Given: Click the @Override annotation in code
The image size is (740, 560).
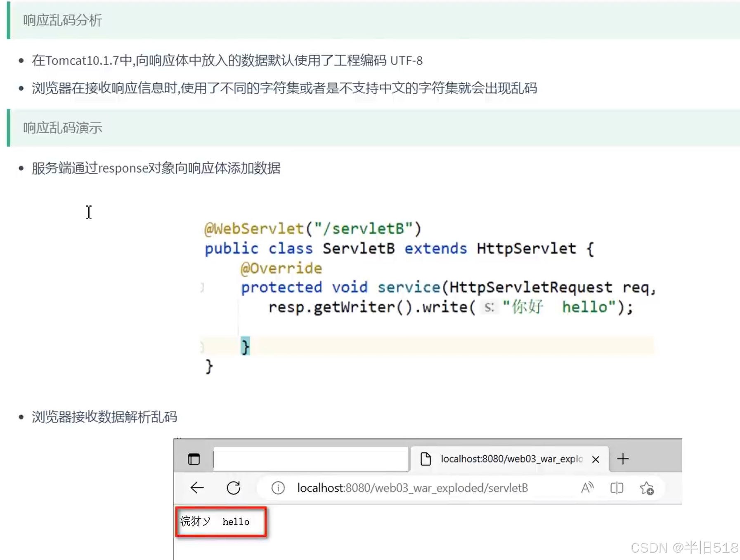Looking at the screenshot, I should 281,268.
